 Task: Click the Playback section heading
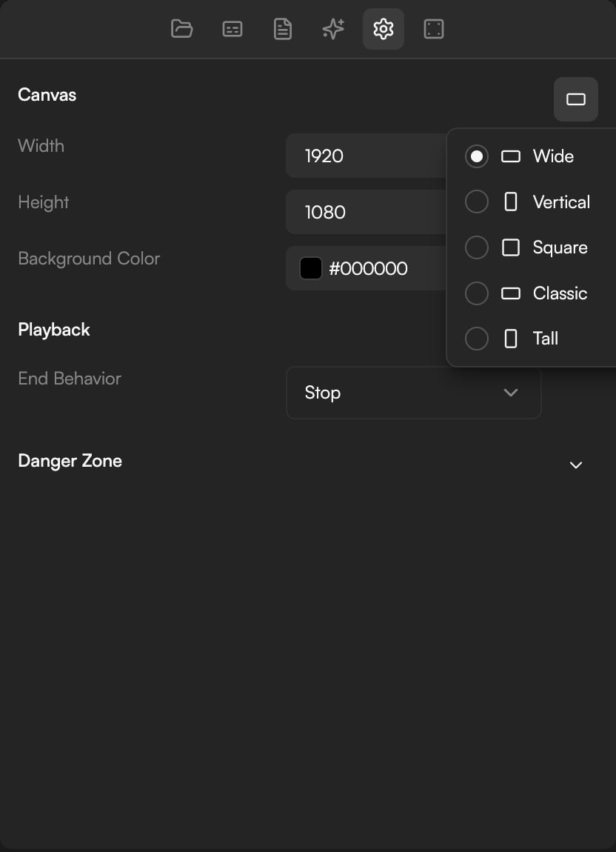click(54, 329)
